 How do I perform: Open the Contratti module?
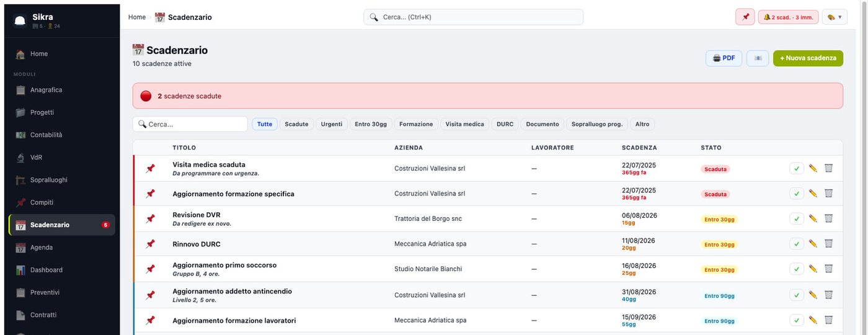[x=62, y=315]
